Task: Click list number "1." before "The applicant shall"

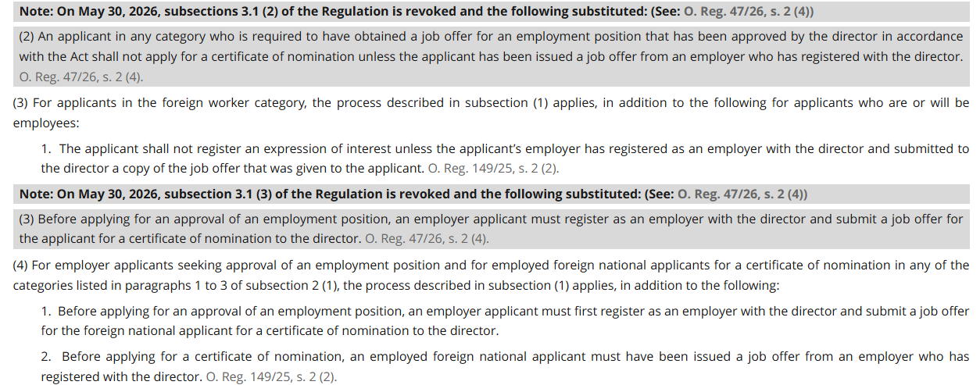Action: click(46, 148)
